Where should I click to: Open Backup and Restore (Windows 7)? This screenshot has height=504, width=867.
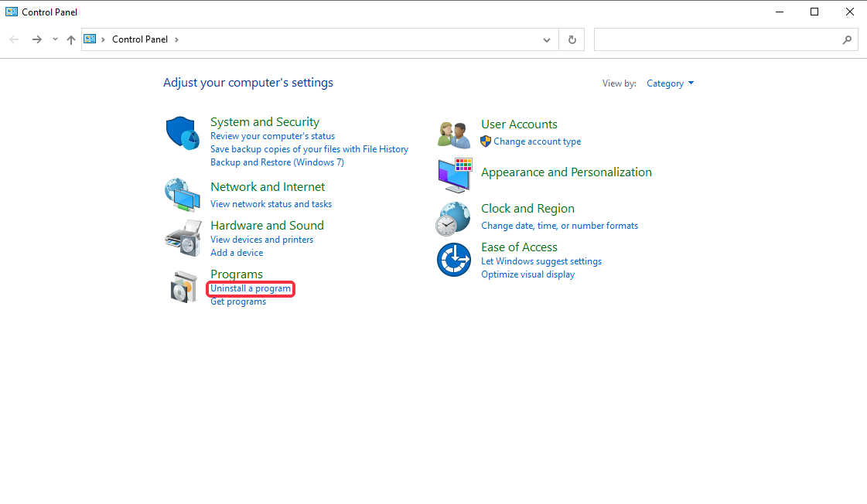click(277, 162)
